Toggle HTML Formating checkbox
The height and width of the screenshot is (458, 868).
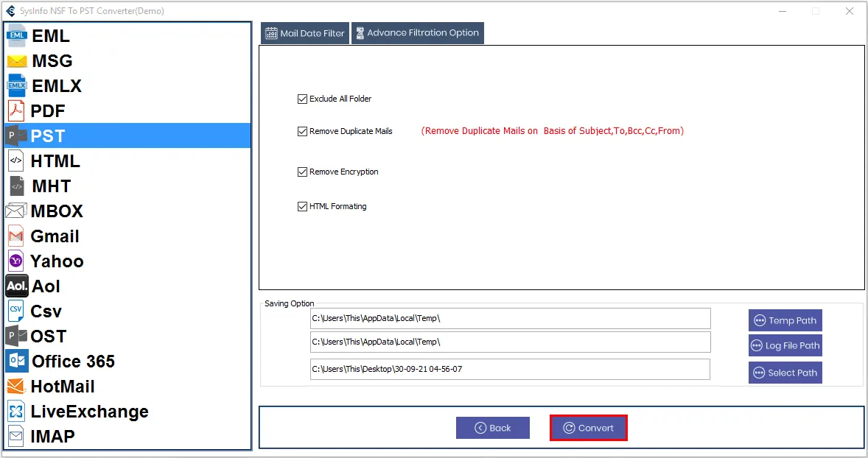tap(302, 206)
